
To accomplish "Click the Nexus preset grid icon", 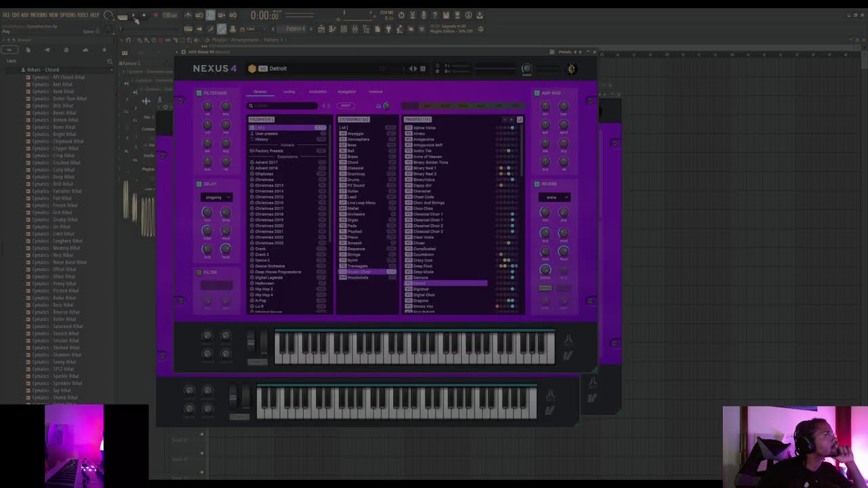I will [x=423, y=68].
